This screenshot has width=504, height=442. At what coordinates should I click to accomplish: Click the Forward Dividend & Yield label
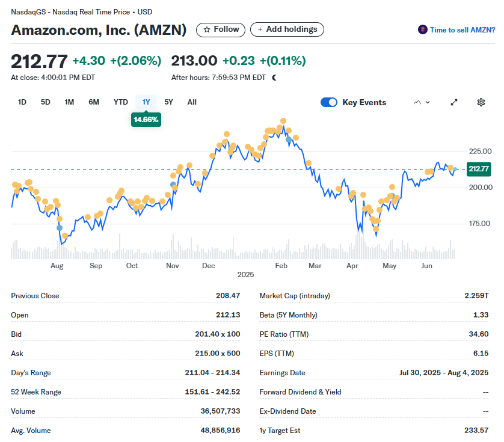[300, 392]
